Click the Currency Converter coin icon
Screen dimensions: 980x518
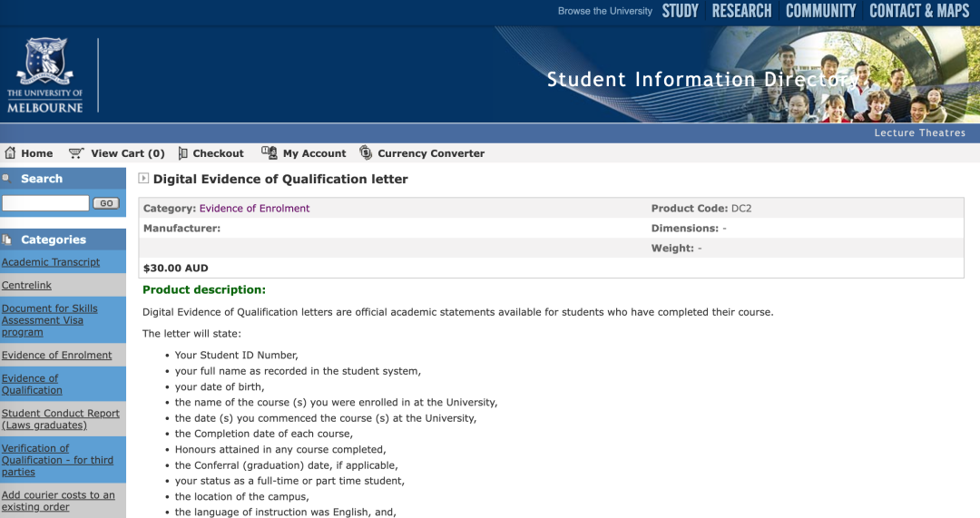pos(366,152)
